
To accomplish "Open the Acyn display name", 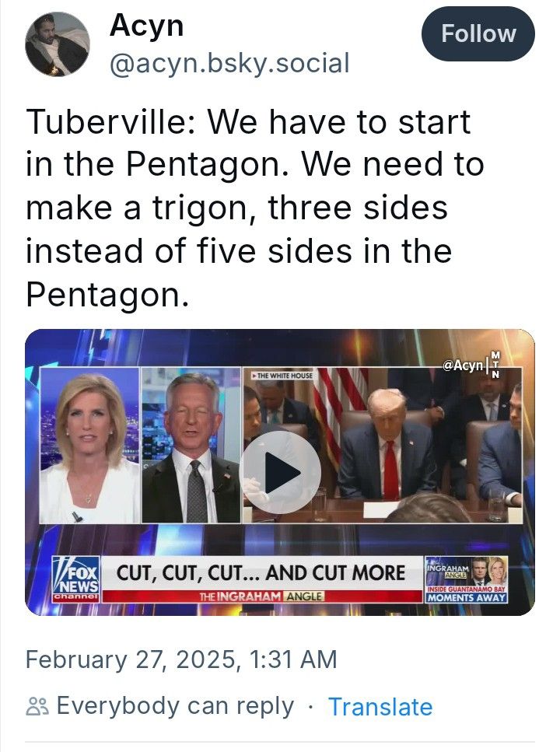I will coord(146,25).
